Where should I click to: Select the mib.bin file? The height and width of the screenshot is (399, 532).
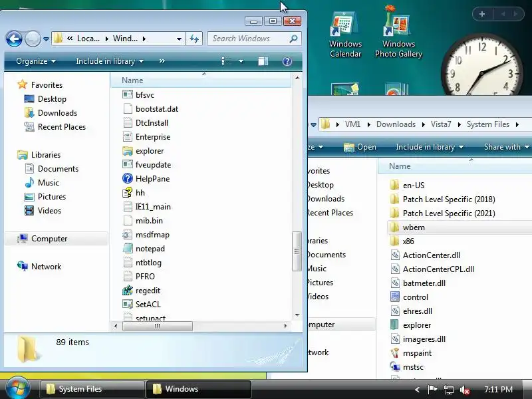click(149, 221)
